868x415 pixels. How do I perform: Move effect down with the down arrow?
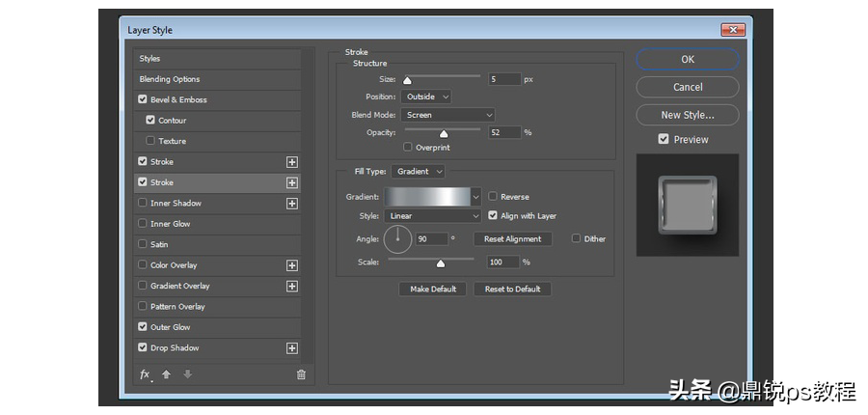pos(188,374)
